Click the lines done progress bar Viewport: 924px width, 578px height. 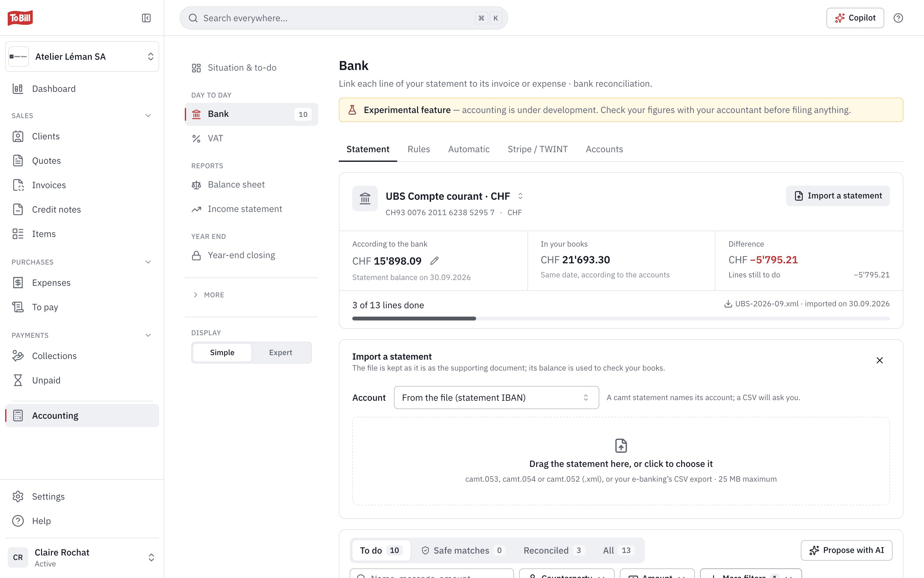pyautogui.click(x=621, y=319)
